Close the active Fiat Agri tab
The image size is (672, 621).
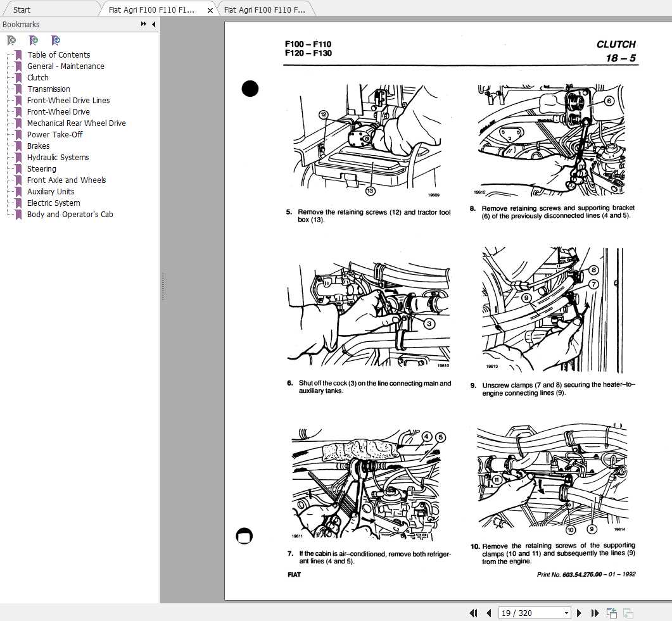pyautogui.click(x=210, y=10)
